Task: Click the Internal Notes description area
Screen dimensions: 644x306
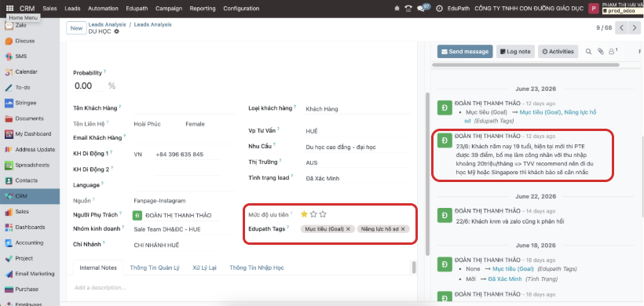Action: click(x=243, y=288)
